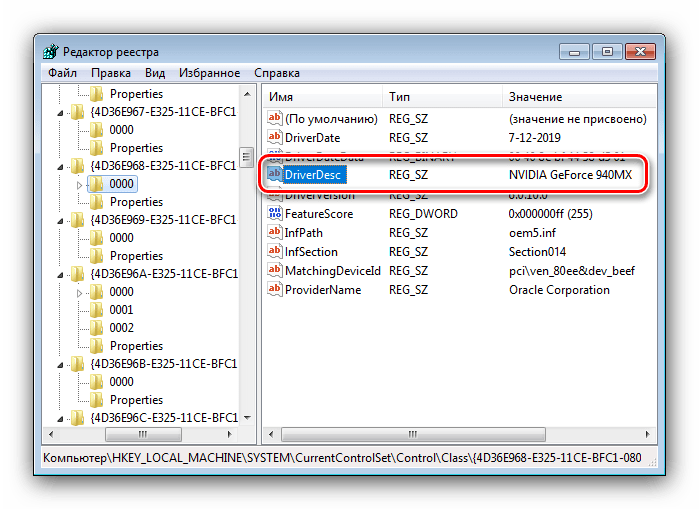Select the {4D36E967-E325-11CE-BFC1 folder icon

77,112
